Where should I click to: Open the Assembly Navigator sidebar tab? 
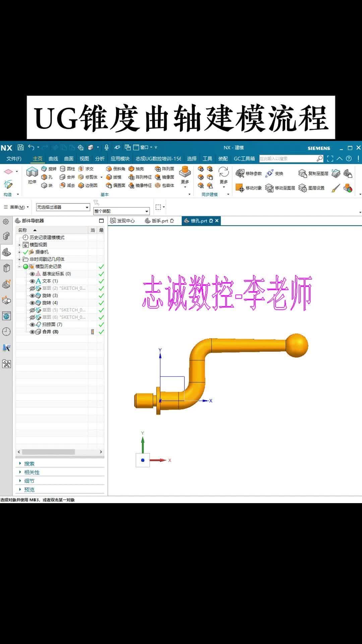(6, 236)
